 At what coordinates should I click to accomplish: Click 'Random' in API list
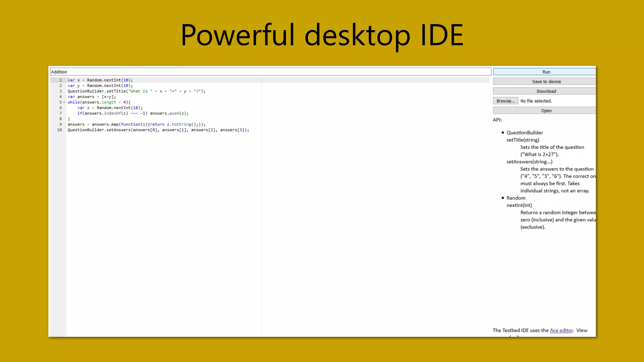tap(516, 198)
